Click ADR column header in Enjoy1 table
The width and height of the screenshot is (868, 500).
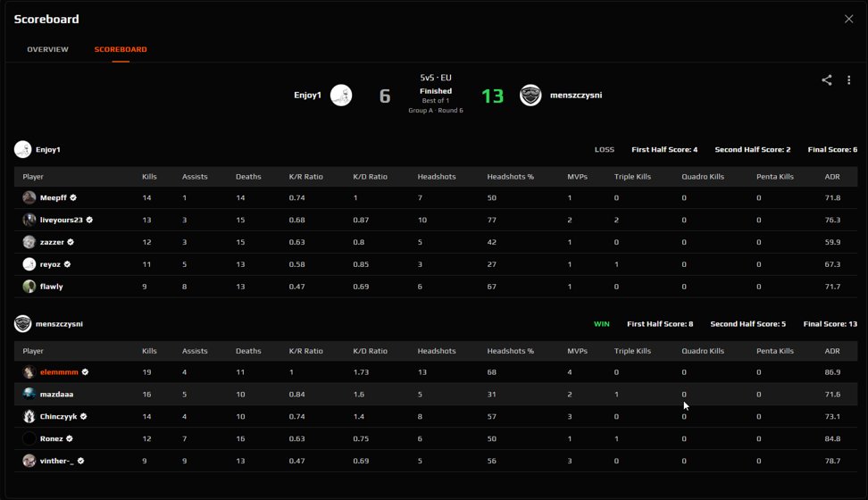point(832,177)
